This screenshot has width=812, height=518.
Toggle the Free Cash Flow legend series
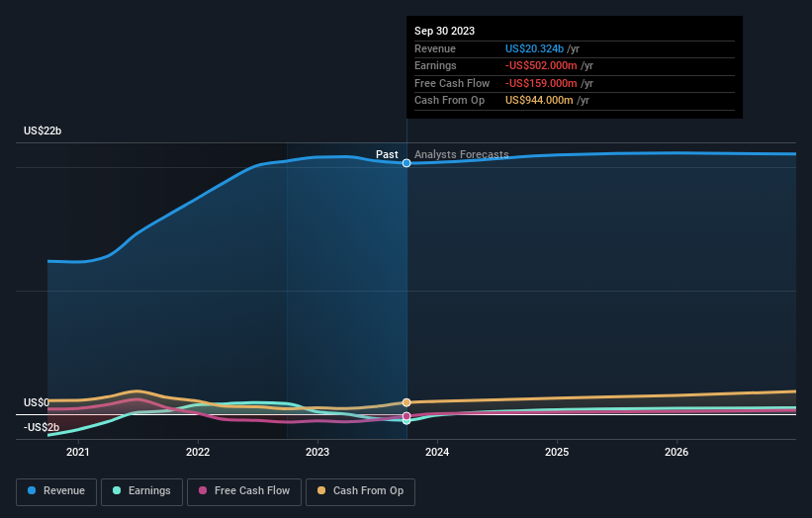pyautogui.click(x=244, y=491)
